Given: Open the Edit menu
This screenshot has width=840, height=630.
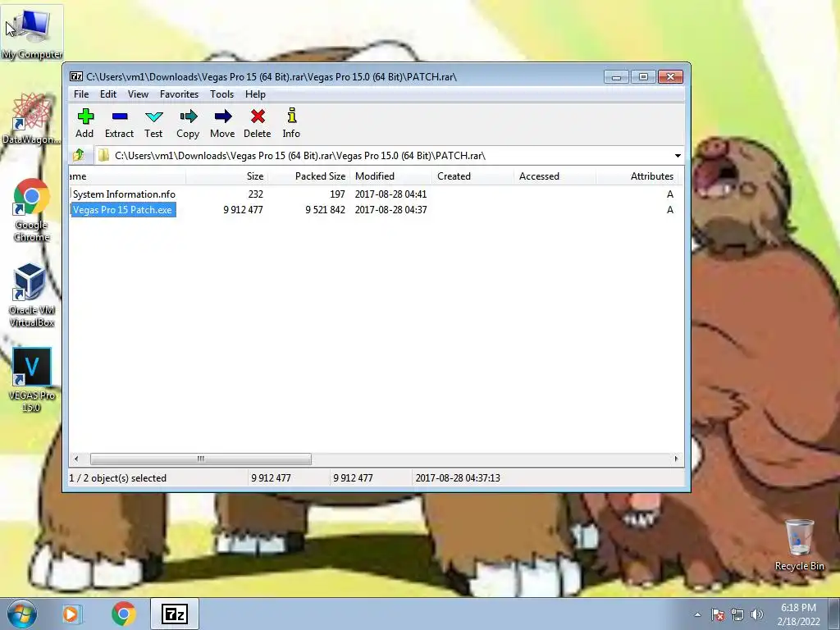Looking at the screenshot, I should click(108, 94).
